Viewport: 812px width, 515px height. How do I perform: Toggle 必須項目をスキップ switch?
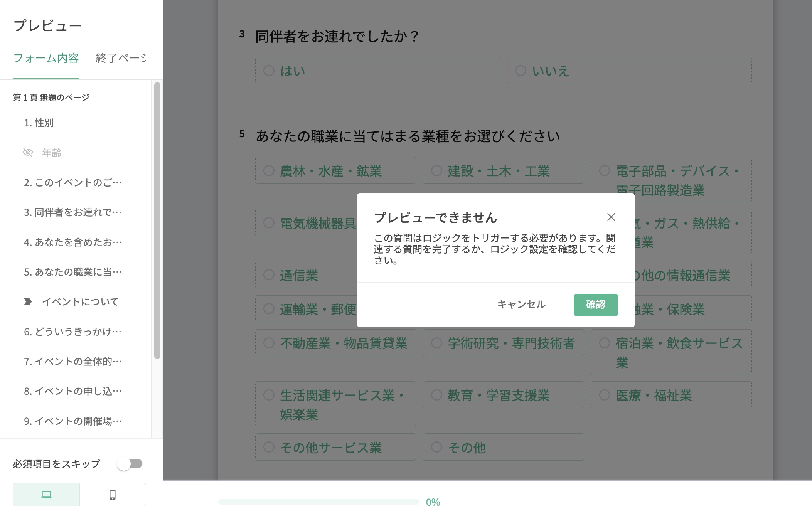[130, 464]
